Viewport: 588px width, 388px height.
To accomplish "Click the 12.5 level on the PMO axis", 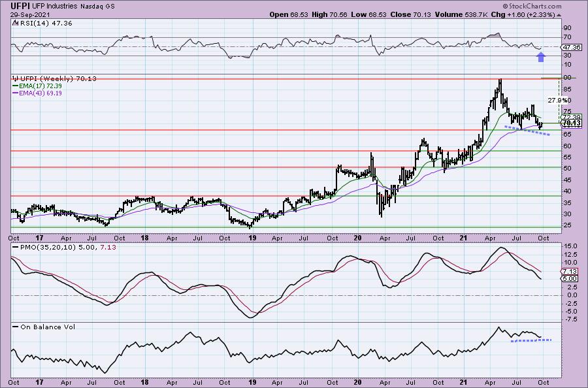I will (x=570, y=254).
